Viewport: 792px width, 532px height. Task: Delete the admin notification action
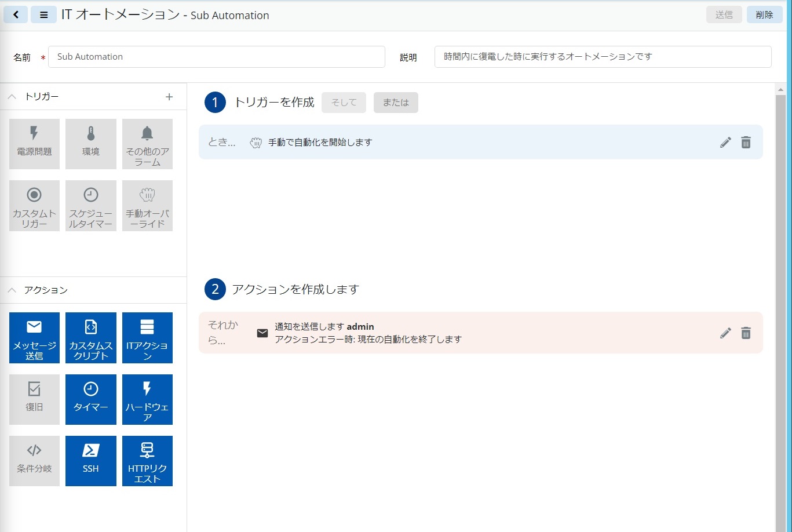[746, 333]
